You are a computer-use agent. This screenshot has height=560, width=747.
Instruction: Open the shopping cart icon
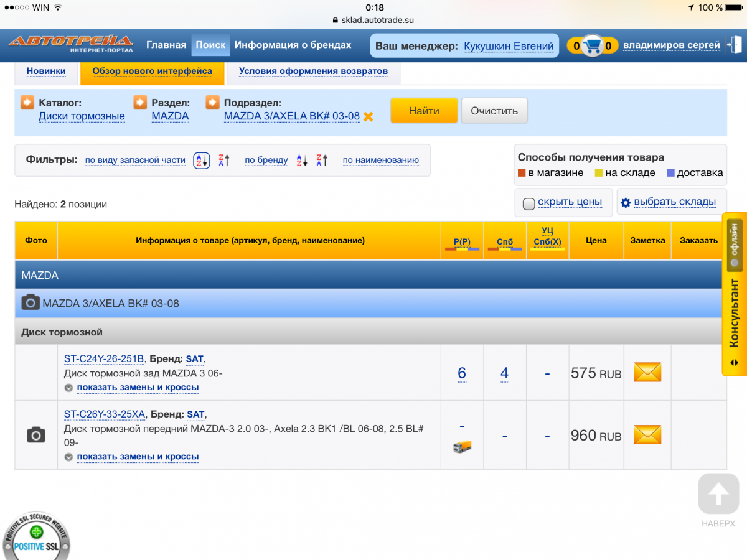pyautogui.click(x=593, y=45)
